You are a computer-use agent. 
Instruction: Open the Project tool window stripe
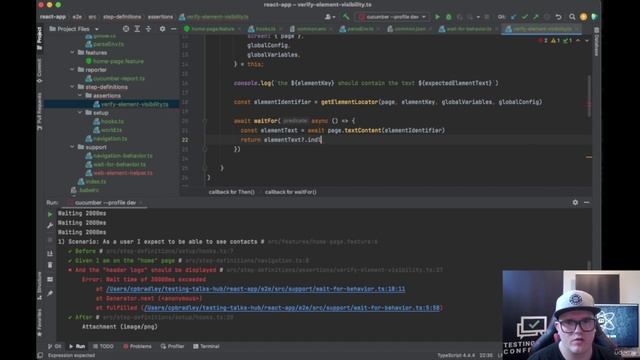[x=40, y=38]
